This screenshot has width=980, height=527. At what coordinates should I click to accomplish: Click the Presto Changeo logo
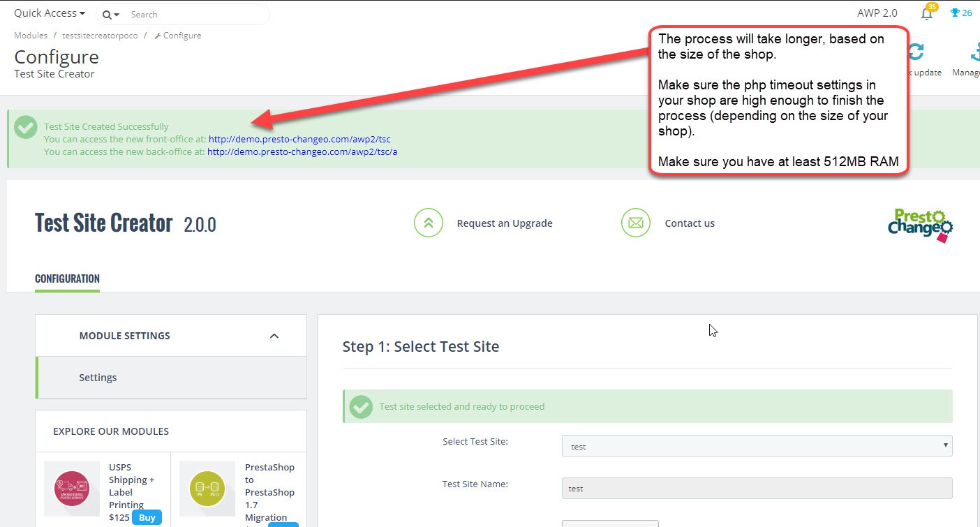click(920, 225)
